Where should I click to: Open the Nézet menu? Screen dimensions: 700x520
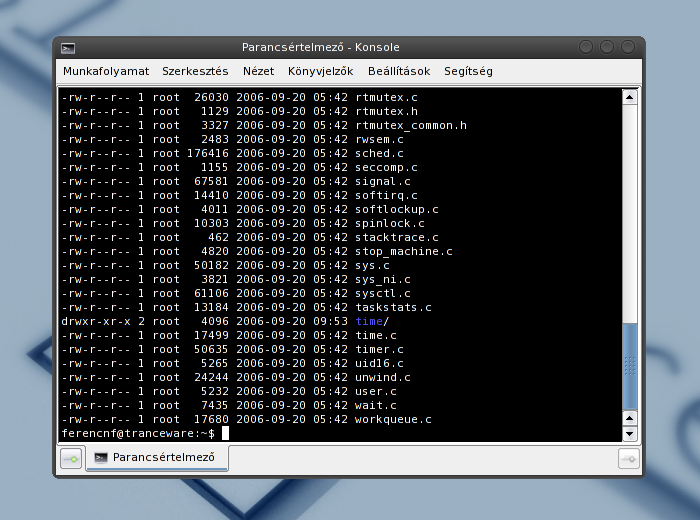[x=258, y=71]
